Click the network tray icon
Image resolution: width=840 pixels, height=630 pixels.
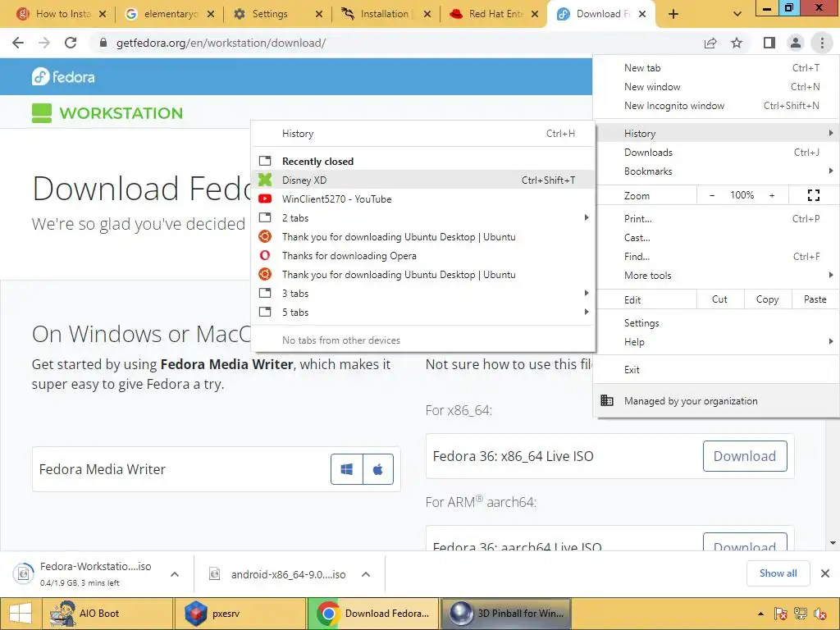click(801, 614)
